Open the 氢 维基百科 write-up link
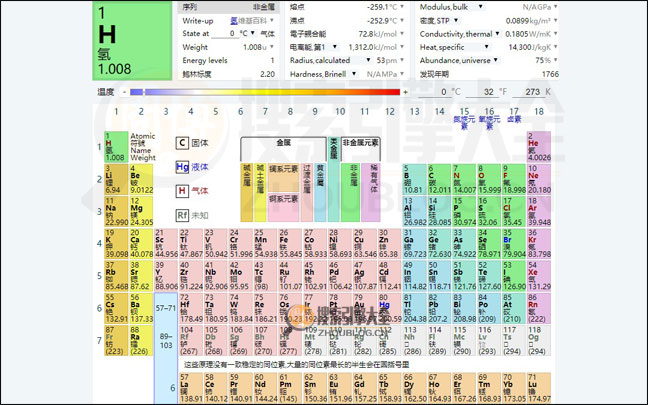This screenshot has width=648, height=405. pyautogui.click(x=248, y=20)
